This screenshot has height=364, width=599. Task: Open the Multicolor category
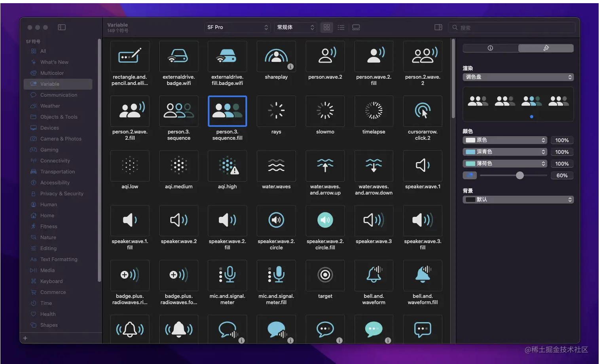click(58, 73)
